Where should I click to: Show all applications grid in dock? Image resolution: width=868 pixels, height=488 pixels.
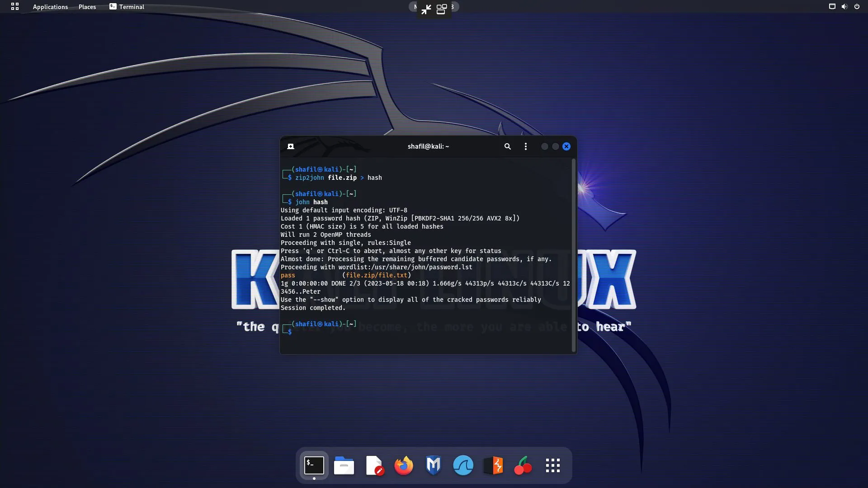(552, 465)
